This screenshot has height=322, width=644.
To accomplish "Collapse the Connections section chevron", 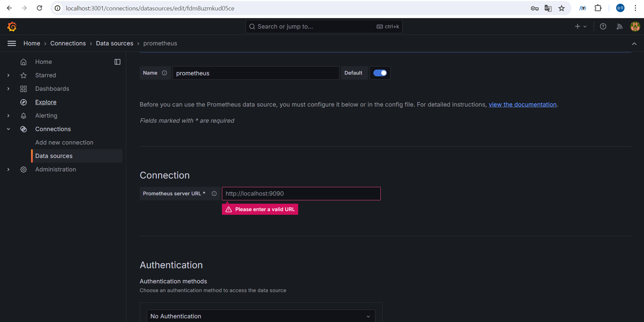I will click(8, 129).
